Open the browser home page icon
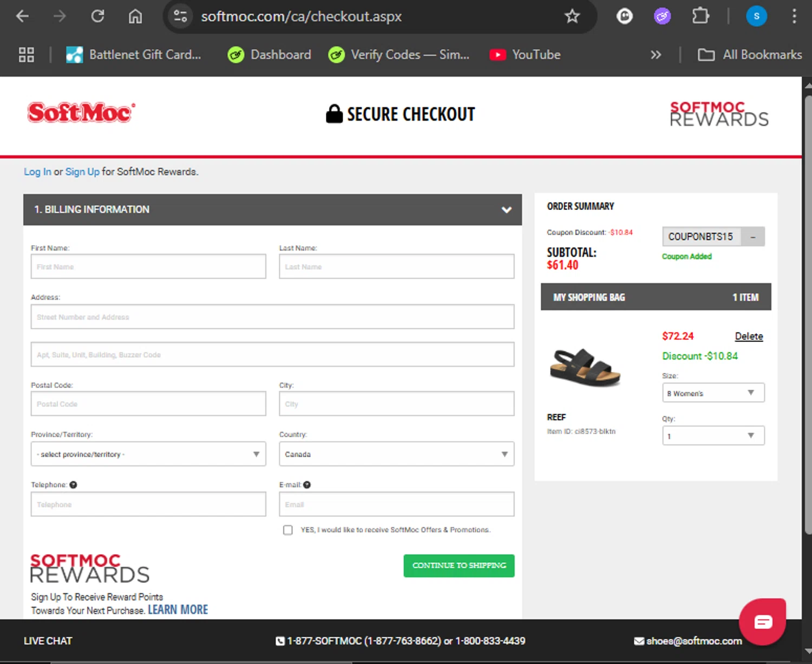 click(x=135, y=16)
